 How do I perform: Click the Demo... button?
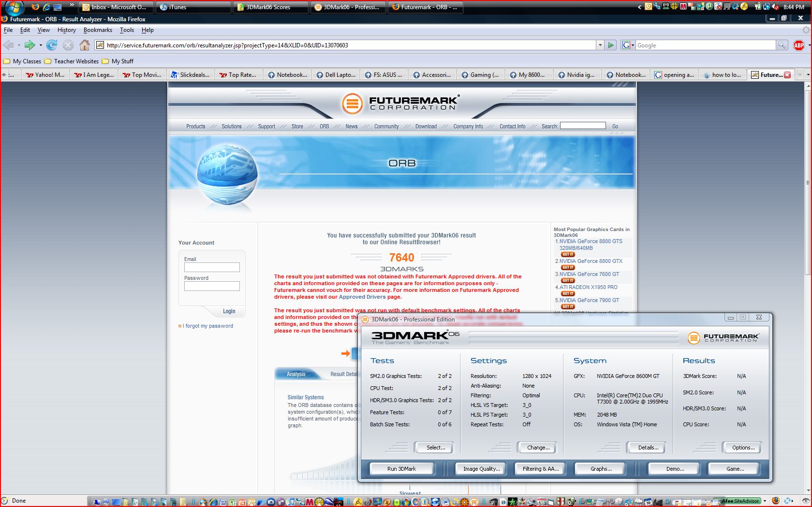pos(675,469)
